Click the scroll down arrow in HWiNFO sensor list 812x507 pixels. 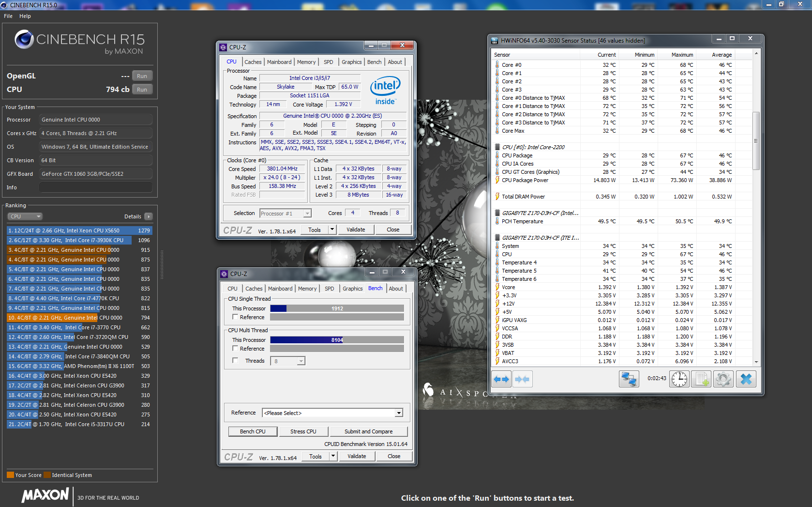[756, 362]
